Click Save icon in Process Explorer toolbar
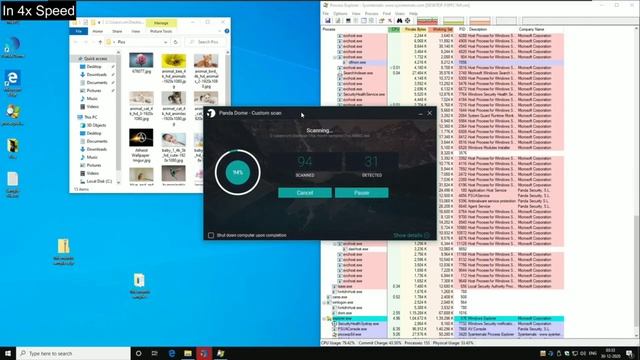This screenshot has height=360, width=640. (327, 20)
